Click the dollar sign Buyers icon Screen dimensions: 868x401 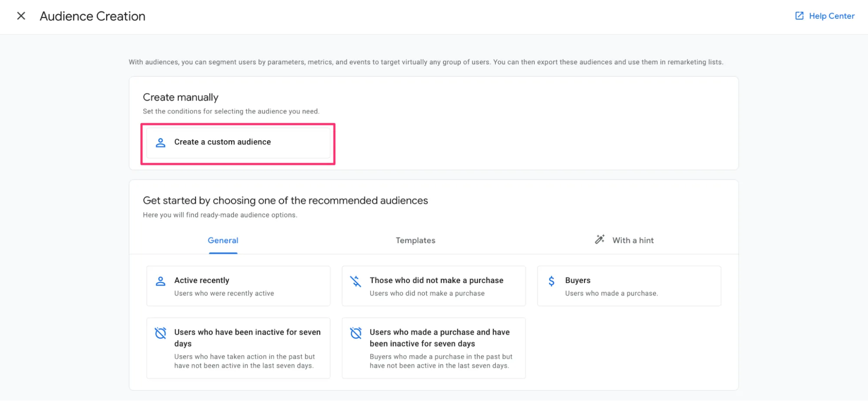[551, 281]
